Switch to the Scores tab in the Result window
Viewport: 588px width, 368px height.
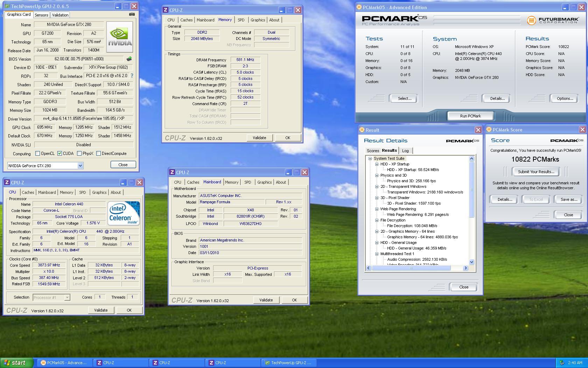point(373,151)
